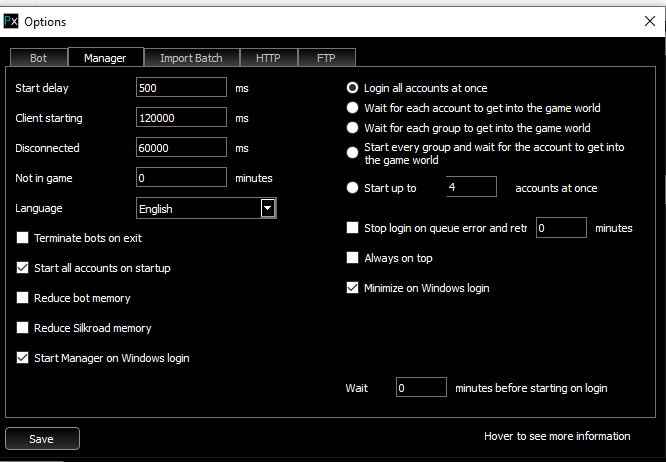Disable Start Manager on Windows login

tap(23, 358)
